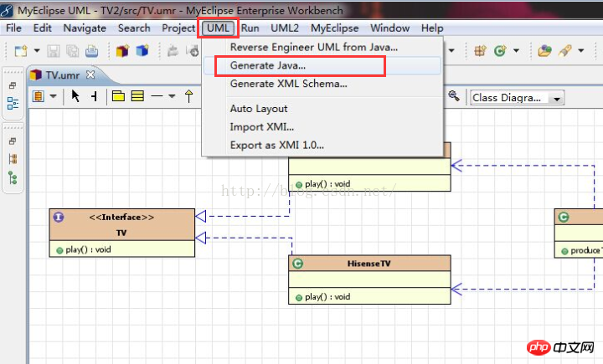Viewport: 603px width, 364px height.
Task: Choose Generate XML Schema... entry
Action: (x=322, y=84)
